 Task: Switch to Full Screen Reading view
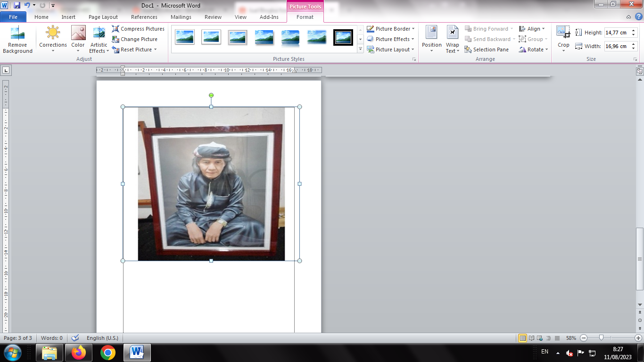pos(532,338)
